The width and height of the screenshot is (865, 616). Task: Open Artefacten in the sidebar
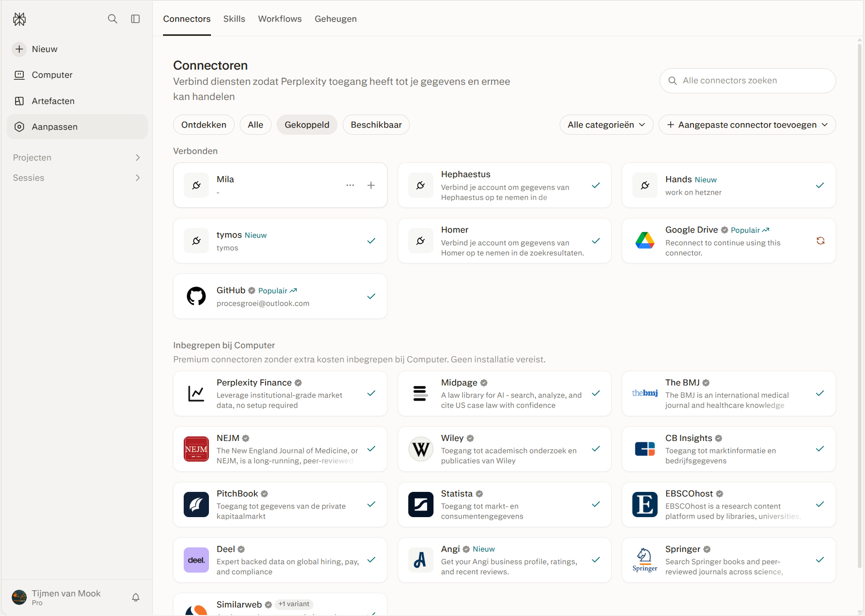click(x=77, y=101)
